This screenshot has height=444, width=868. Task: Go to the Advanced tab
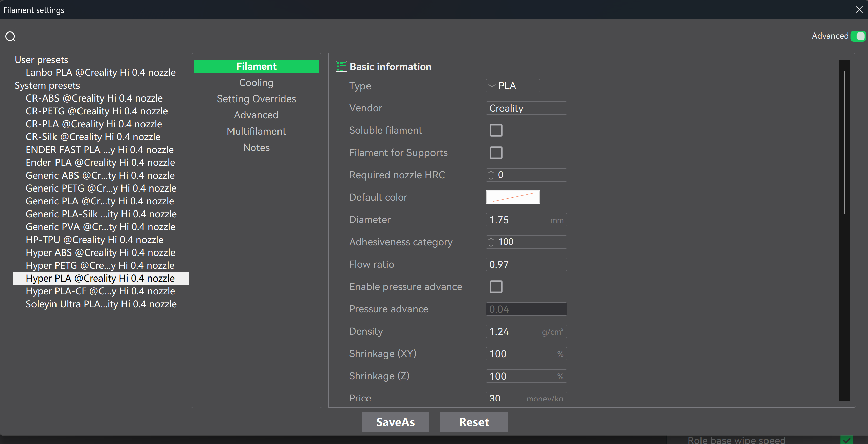(x=256, y=115)
